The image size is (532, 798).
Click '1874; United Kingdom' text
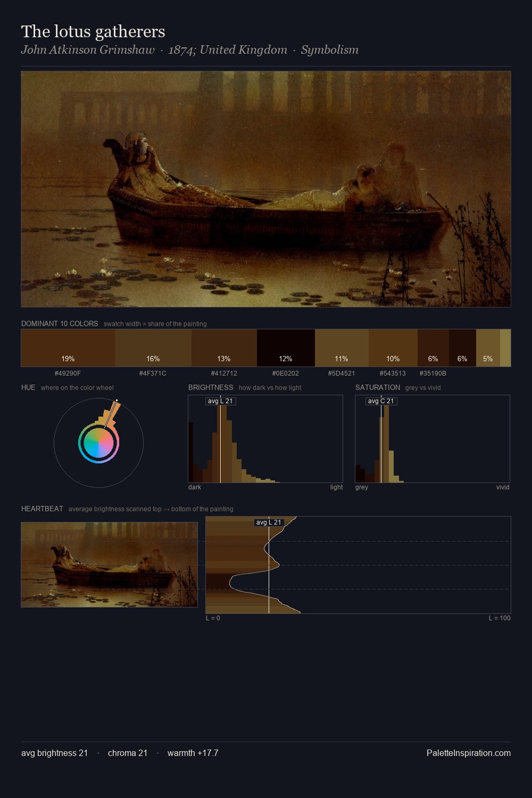click(228, 49)
